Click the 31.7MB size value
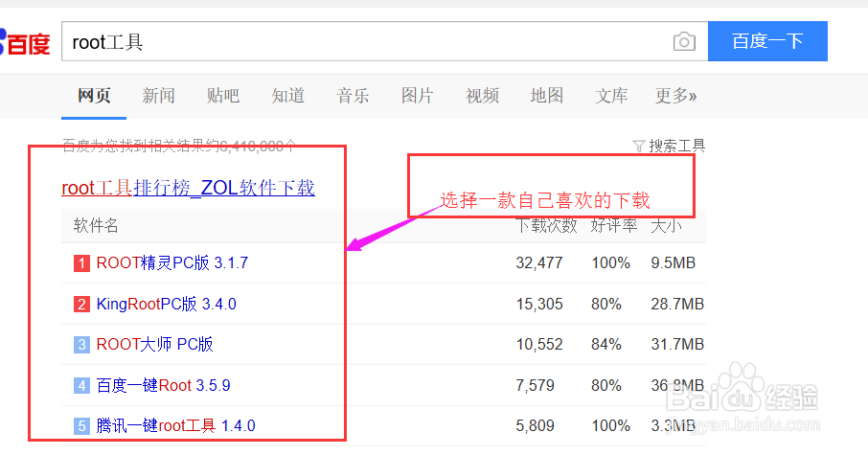 coord(677,344)
